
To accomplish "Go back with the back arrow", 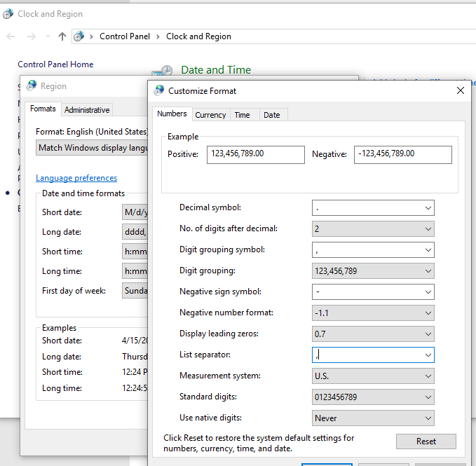I will point(11,36).
